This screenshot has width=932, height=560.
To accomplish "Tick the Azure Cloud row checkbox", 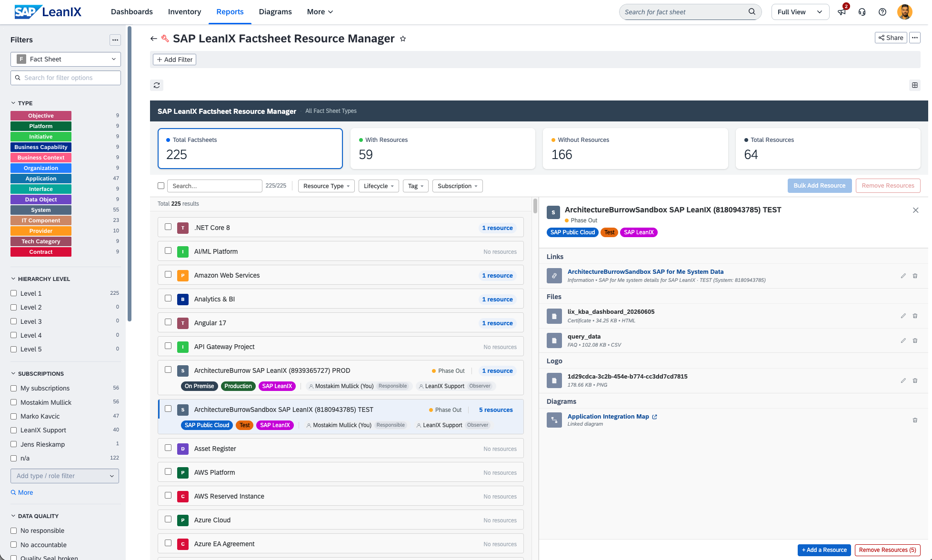I will (168, 519).
